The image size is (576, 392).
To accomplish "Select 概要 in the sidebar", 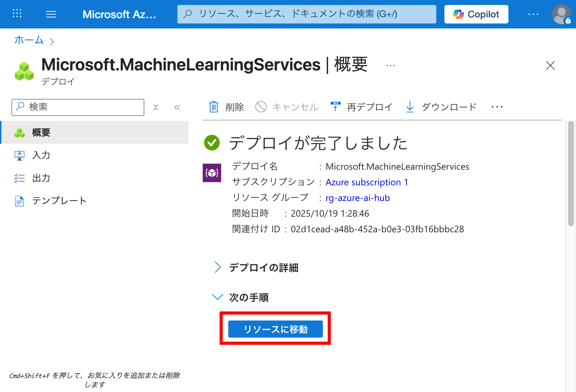I will (x=95, y=132).
